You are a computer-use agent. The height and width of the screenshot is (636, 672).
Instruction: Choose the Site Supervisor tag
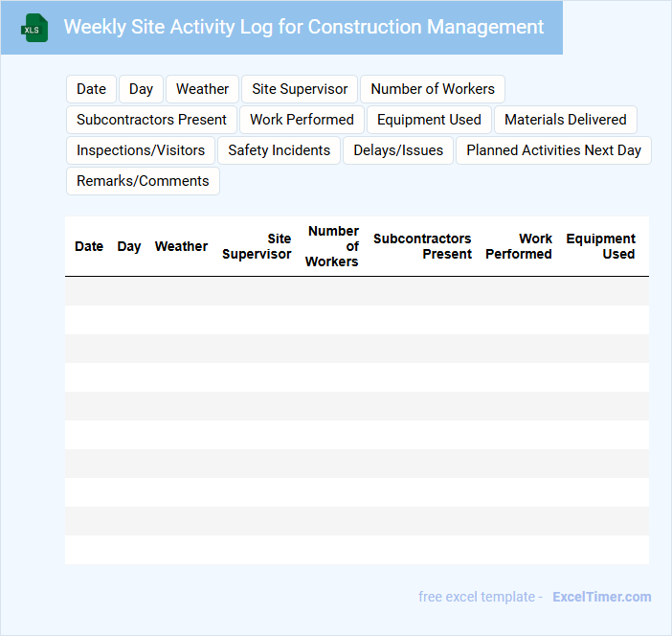[x=300, y=89]
